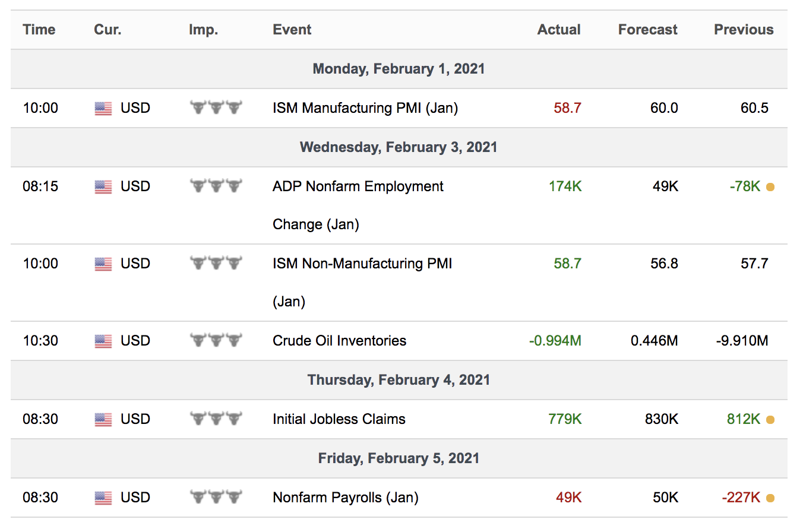Image resolution: width=803 pixels, height=532 pixels.
Task: Collapse the Wednesday, February 3, 2021 header
Action: point(399,147)
